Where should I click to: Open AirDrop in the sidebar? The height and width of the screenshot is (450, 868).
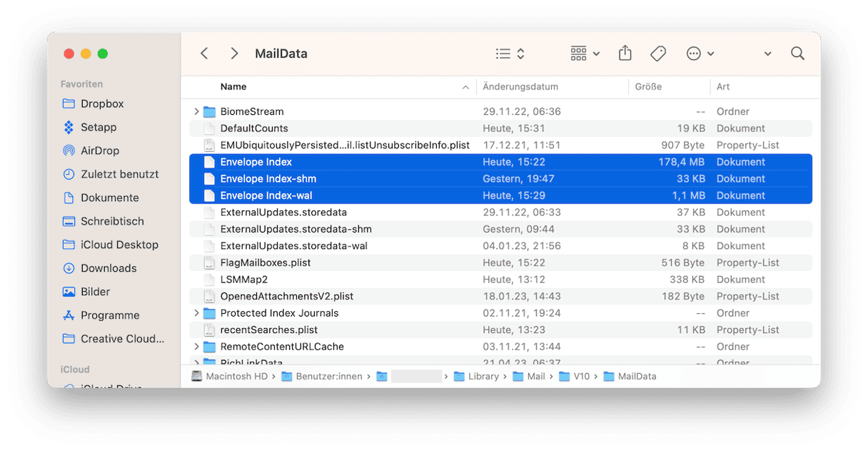[100, 150]
